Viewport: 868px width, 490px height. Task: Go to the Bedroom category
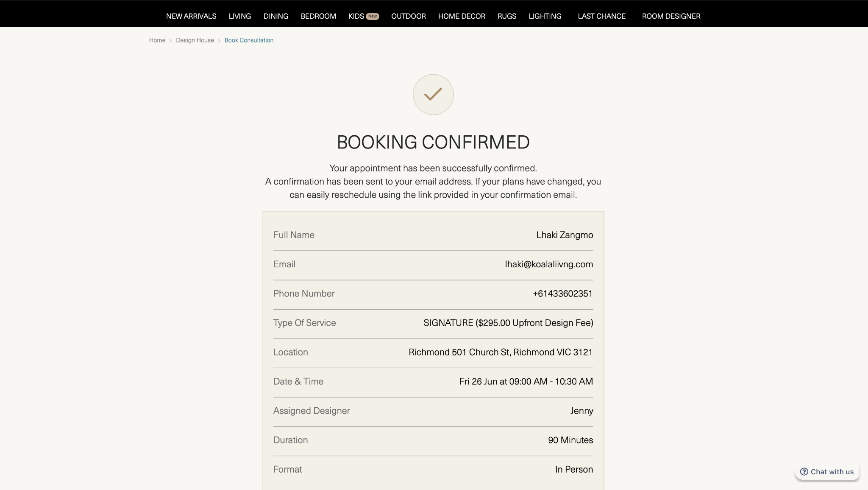318,16
